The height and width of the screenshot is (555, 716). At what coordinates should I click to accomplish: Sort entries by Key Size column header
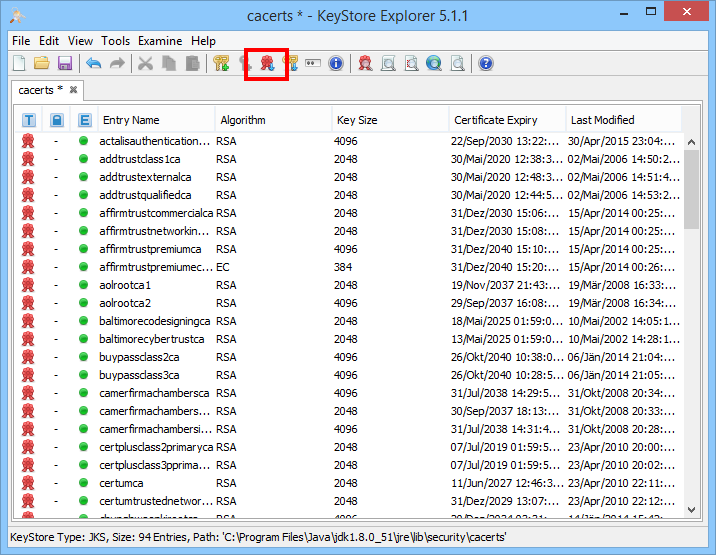click(x=390, y=120)
